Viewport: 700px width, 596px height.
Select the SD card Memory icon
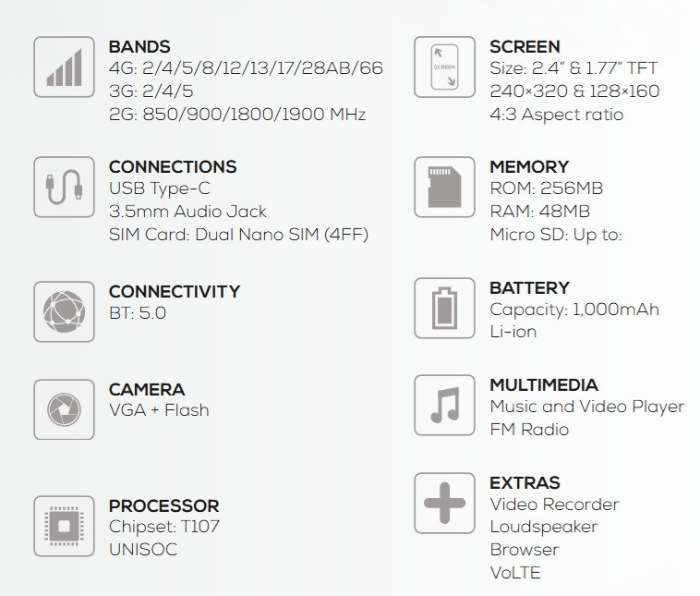[x=444, y=186]
